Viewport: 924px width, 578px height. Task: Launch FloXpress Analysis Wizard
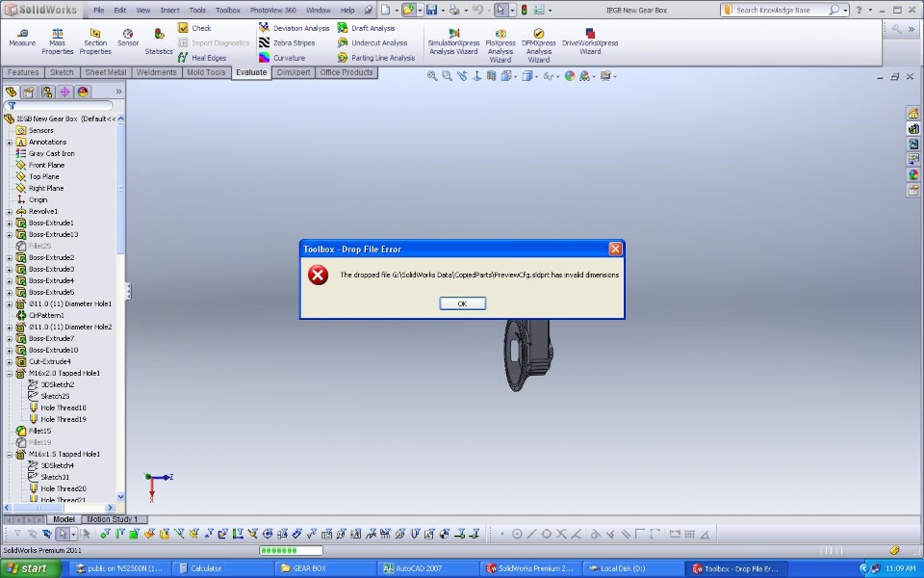(x=500, y=45)
